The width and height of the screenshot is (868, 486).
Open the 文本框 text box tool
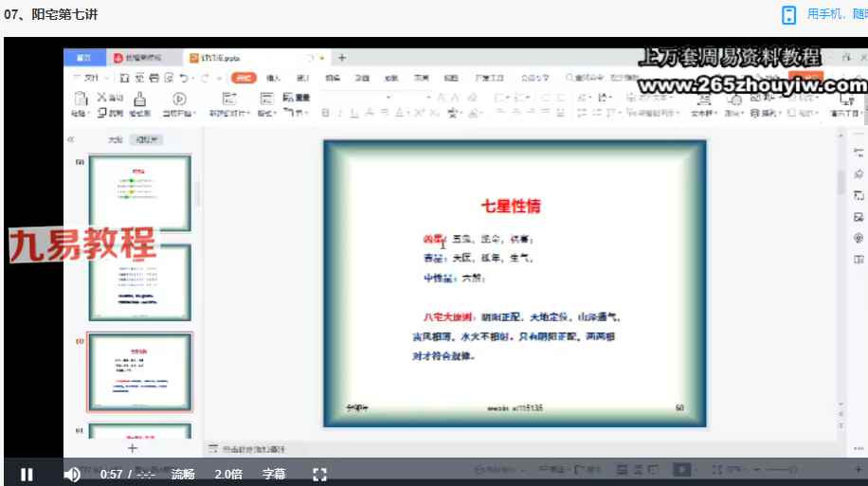(x=703, y=105)
